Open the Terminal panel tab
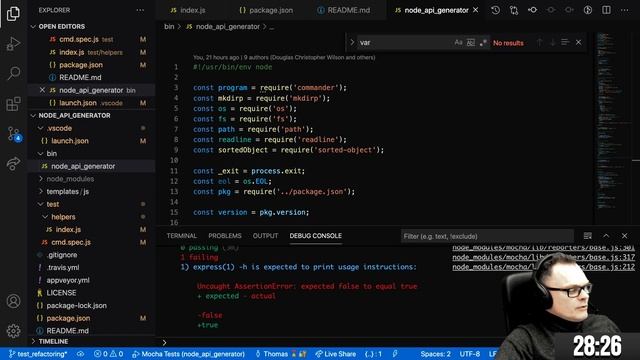 182,236
